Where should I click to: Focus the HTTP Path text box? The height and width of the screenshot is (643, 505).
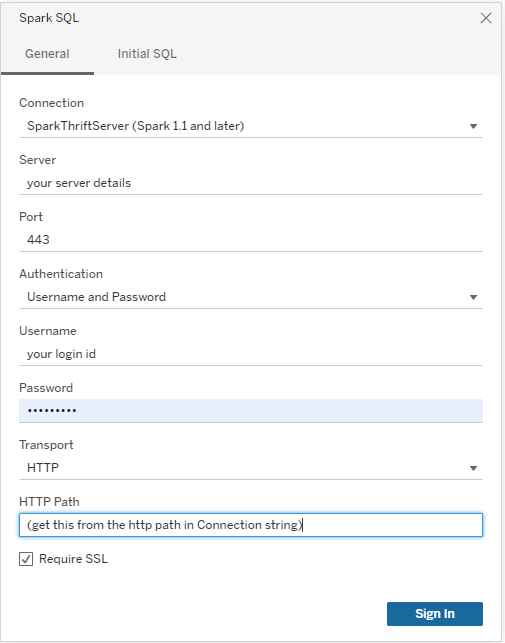point(251,525)
